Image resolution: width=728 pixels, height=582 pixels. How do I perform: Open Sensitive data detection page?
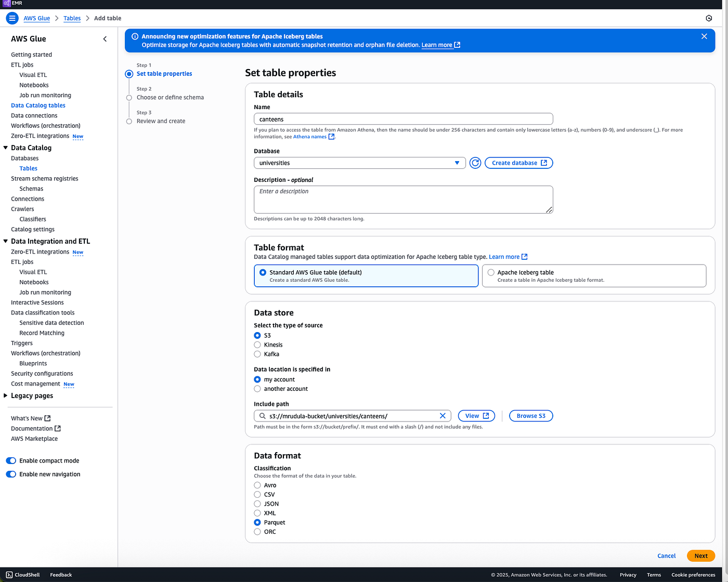51,323
